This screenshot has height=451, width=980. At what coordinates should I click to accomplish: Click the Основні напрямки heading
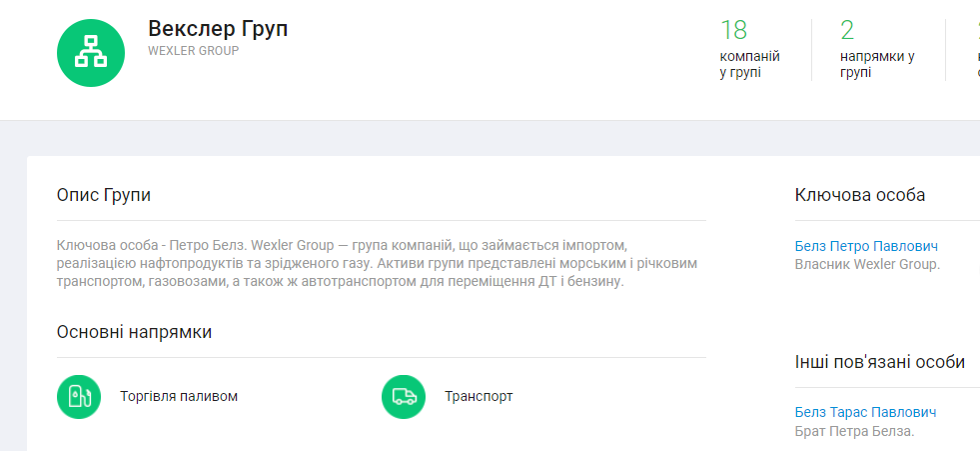point(134,332)
